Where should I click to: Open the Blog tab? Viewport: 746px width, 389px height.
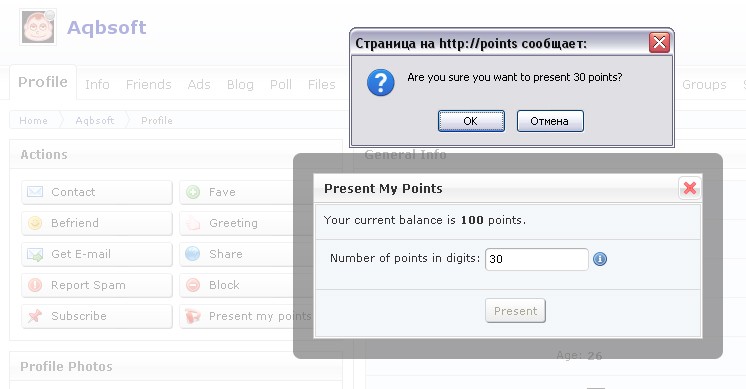(240, 85)
